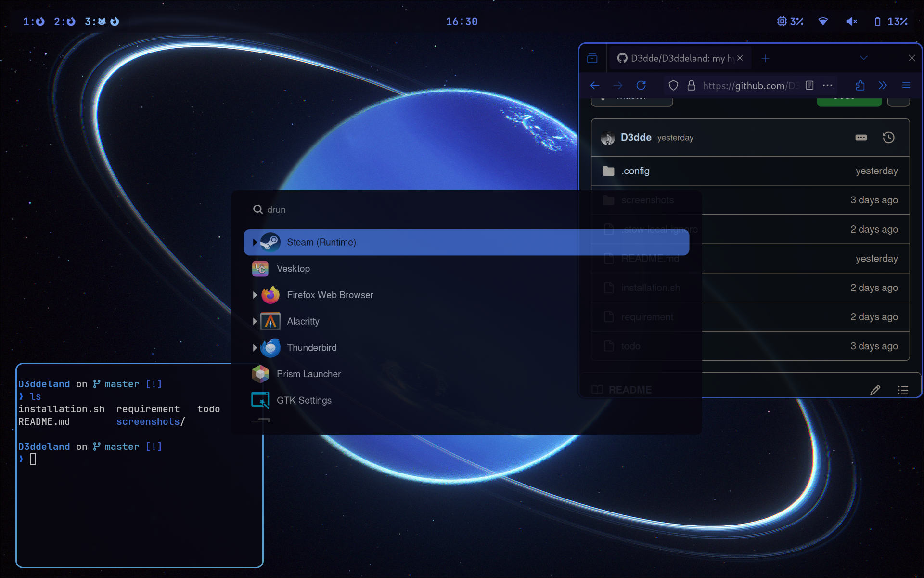Toggle the muted volume icon
The image size is (924, 578).
851,21
